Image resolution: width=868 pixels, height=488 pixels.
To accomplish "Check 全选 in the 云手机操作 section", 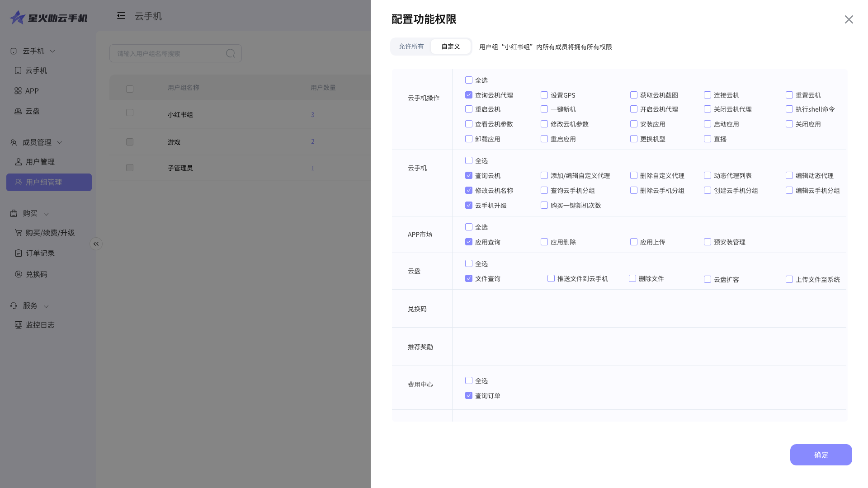I will point(469,80).
